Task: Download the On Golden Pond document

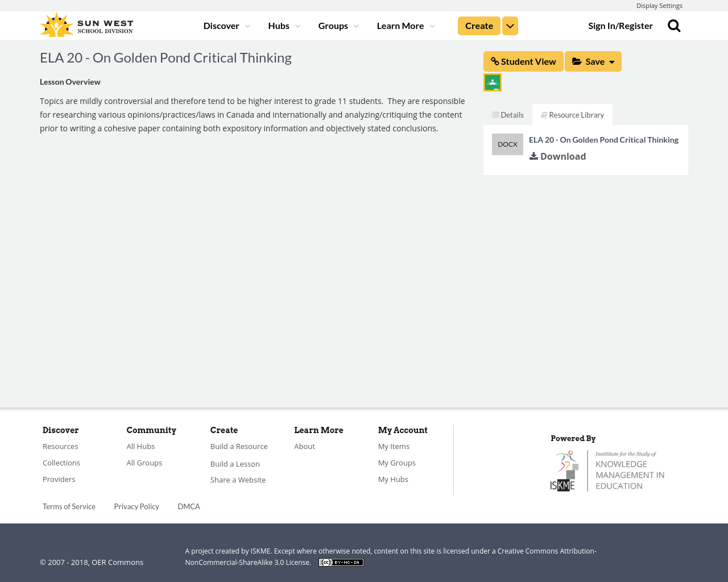Action: [x=557, y=156]
